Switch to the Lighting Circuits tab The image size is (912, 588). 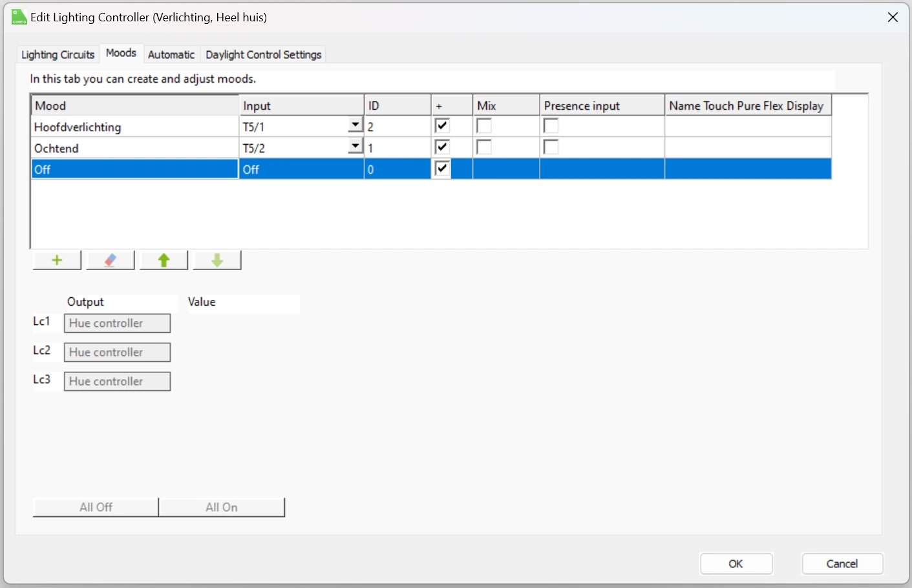(x=57, y=54)
